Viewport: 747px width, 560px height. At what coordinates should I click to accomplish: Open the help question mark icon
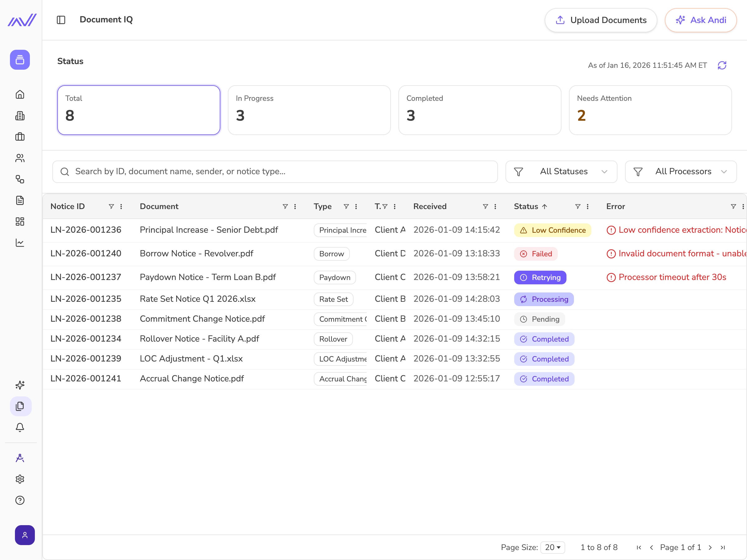coord(20,500)
